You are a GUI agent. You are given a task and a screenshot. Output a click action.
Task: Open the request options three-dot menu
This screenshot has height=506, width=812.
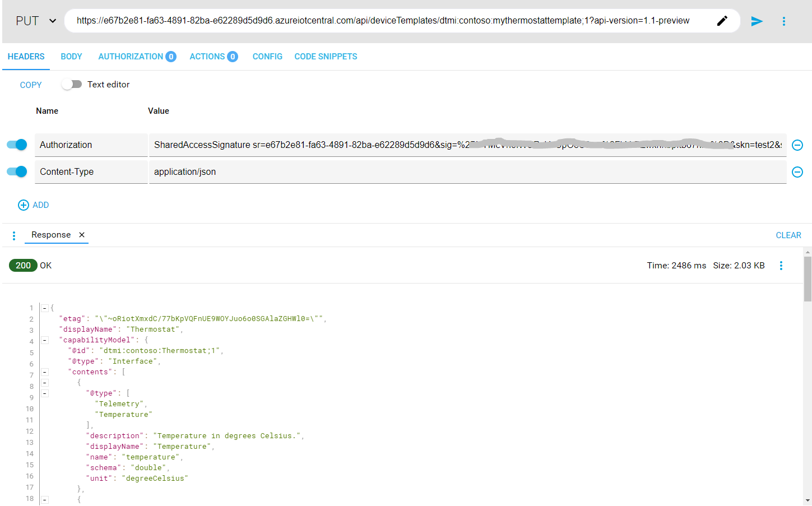783,21
